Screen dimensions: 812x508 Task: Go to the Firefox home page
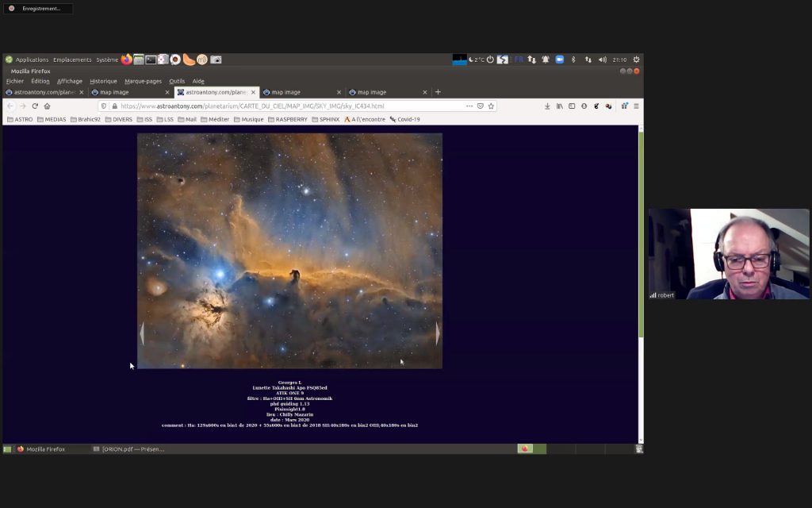point(47,106)
